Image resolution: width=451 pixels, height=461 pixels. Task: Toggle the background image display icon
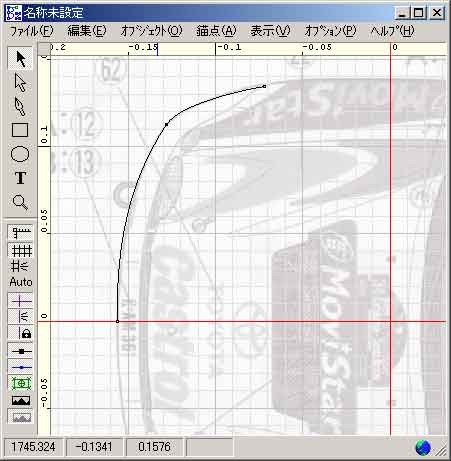(x=21, y=400)
